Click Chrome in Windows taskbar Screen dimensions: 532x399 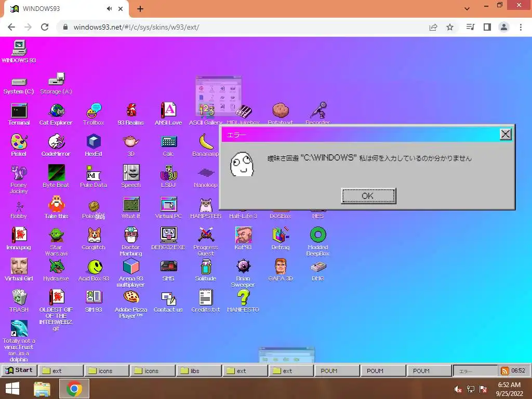(x=74, y=389)
